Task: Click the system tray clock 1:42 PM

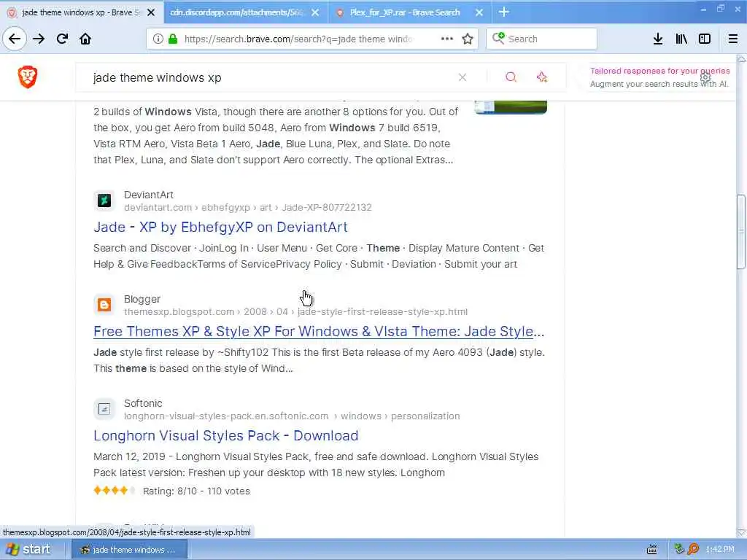Action: [720, 550]
